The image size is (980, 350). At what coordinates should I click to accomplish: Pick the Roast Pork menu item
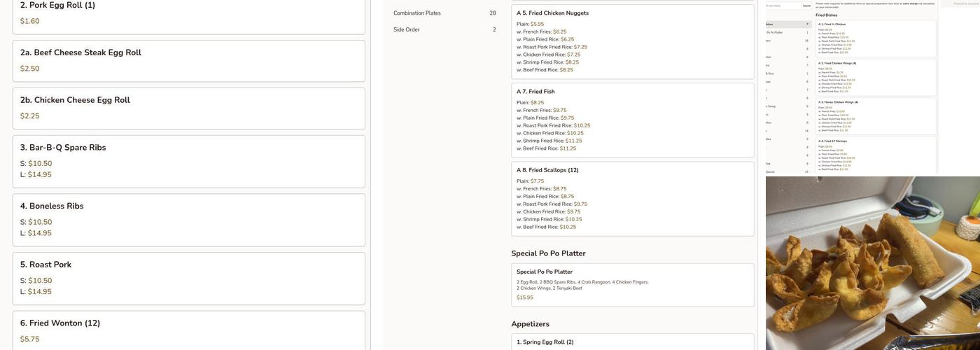click(188, 278)
